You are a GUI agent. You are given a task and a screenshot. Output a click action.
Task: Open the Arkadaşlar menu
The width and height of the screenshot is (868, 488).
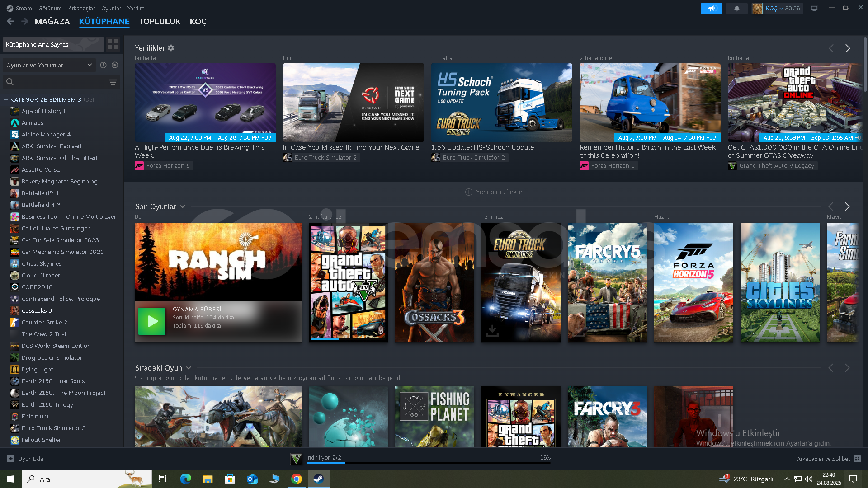82,8
